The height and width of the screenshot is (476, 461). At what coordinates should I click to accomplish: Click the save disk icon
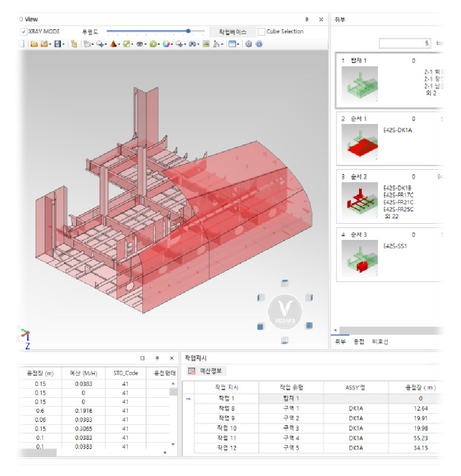click(x=57, y=44)
